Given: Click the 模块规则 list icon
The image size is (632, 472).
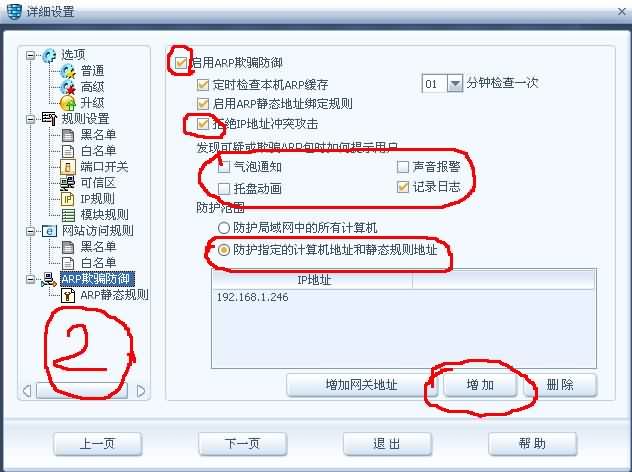Looking at the screenshot, I should [x=68, y=215].
